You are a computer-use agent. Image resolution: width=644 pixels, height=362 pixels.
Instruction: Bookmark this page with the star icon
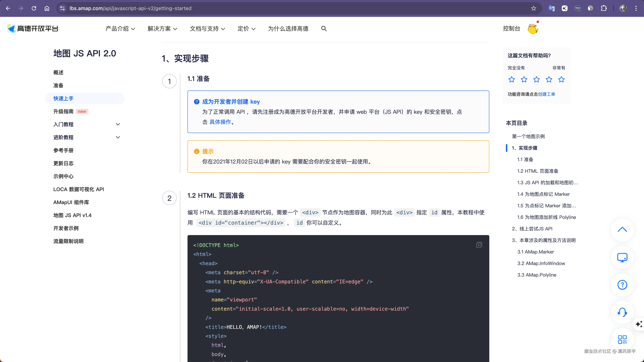(533, 8)
